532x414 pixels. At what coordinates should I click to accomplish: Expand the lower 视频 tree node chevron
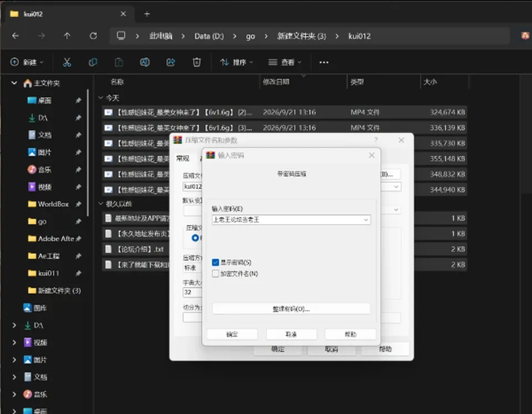click(x=14, y=343)
